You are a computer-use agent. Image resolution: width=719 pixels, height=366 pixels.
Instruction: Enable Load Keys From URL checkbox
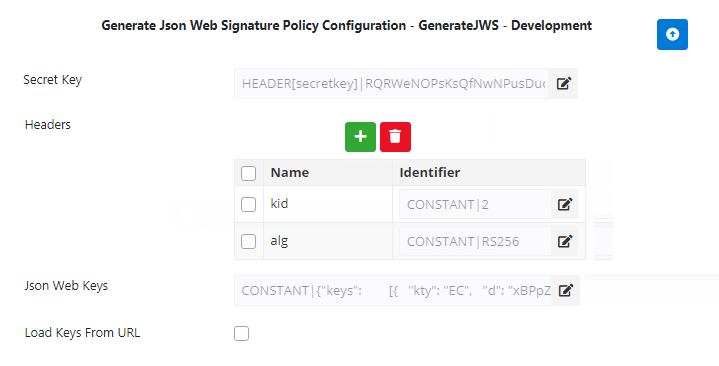tap(242, 333)
